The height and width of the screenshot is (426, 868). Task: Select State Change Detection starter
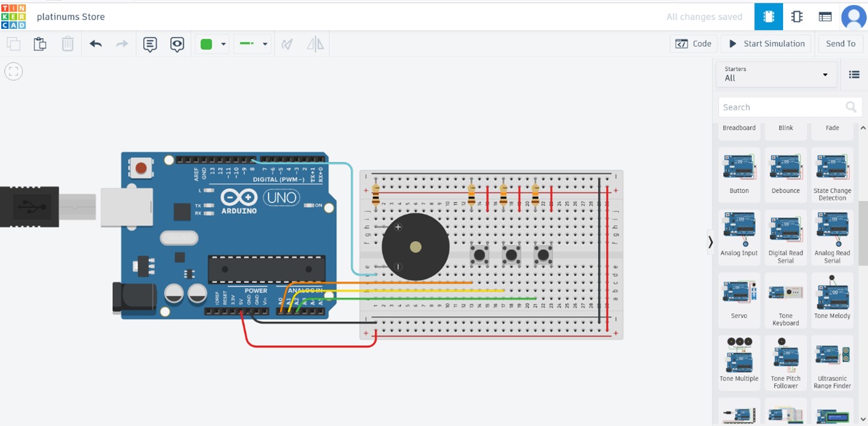click(832, 176)
